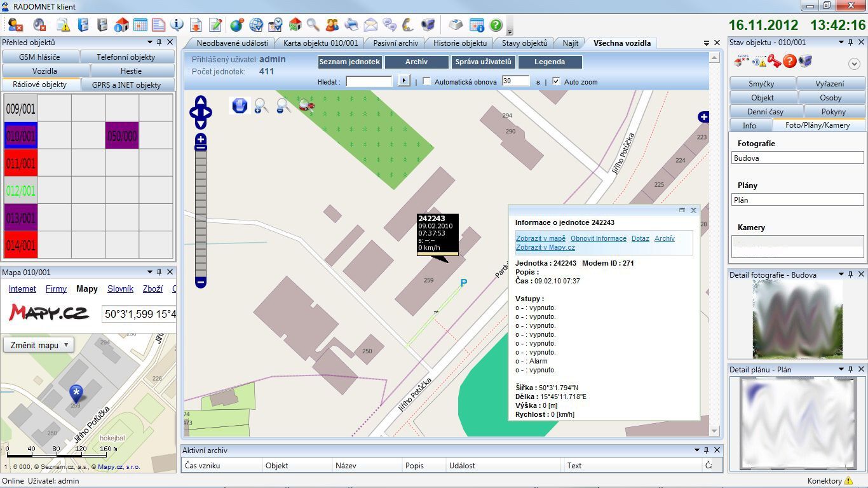The height and width of the screenshot is (488, 868).
Task: Expand the circular chevron in Stav objektu
Action: click(854, 64)
